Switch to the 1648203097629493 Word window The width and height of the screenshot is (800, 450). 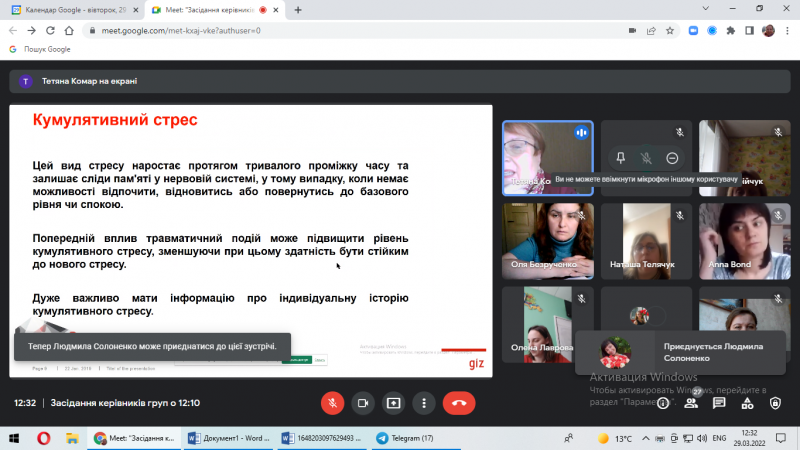pyautogui.click(x=322, y=438)
